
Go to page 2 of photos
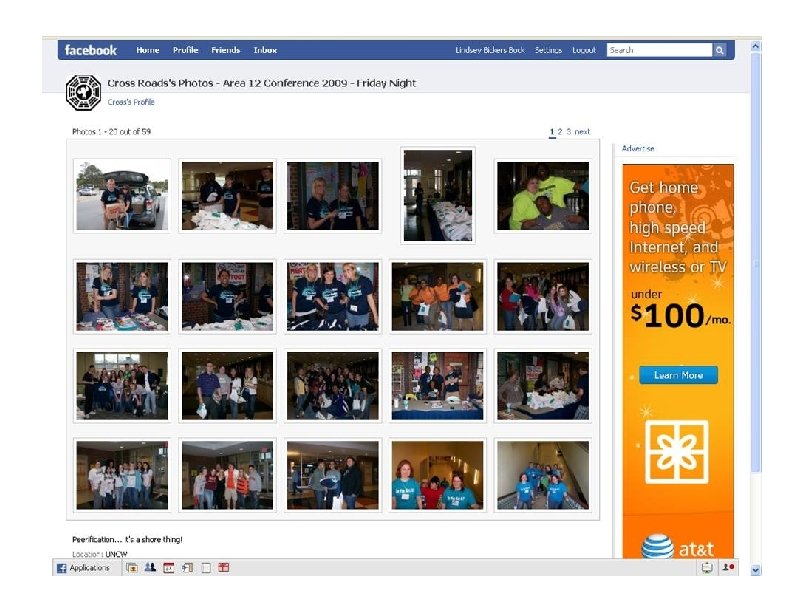coord(560,132)
